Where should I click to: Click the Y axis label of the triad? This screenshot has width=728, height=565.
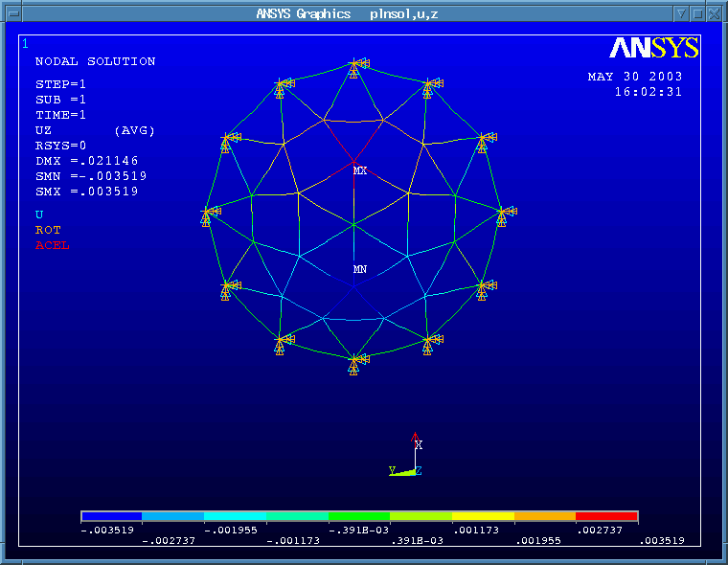coord(393,470)
